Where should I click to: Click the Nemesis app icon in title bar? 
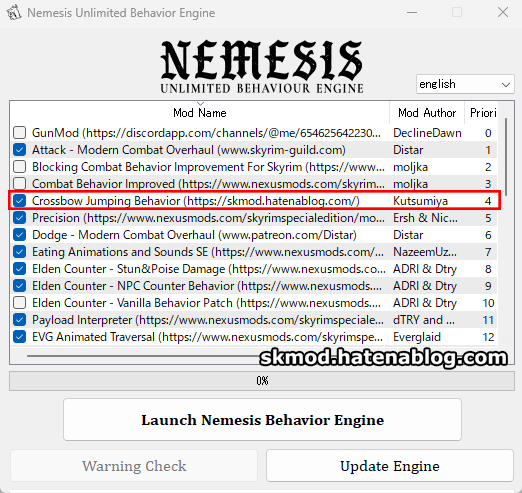pos(14,13)
